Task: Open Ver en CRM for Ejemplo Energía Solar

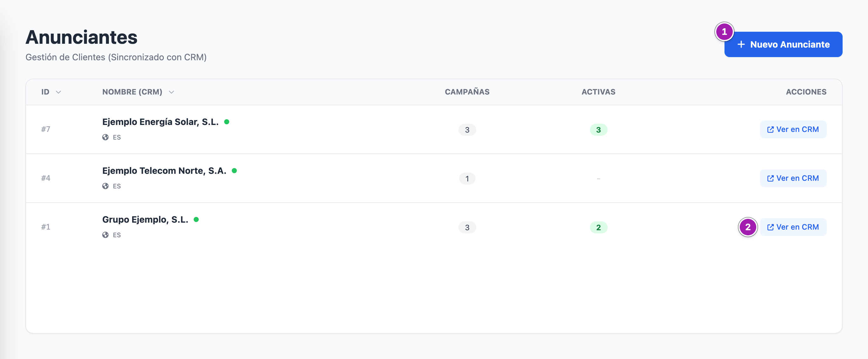Action: (793, 129)
